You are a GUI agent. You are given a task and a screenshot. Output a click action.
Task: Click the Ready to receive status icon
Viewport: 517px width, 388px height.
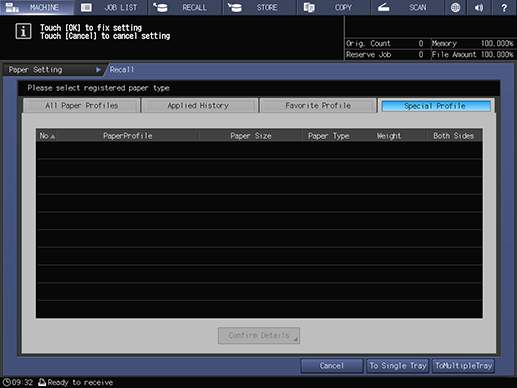point(42,382)
